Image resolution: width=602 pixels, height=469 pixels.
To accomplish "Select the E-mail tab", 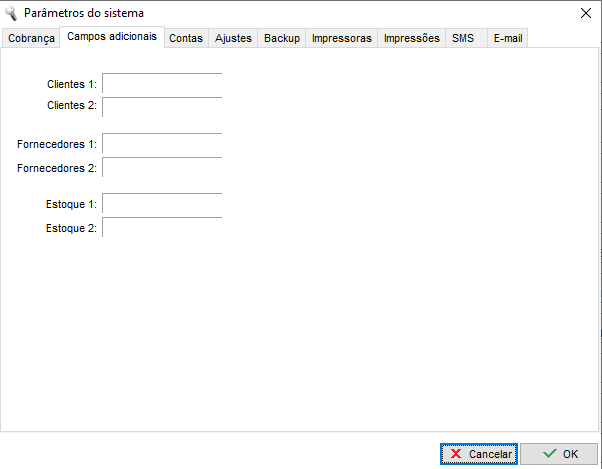I will (508, 38).
